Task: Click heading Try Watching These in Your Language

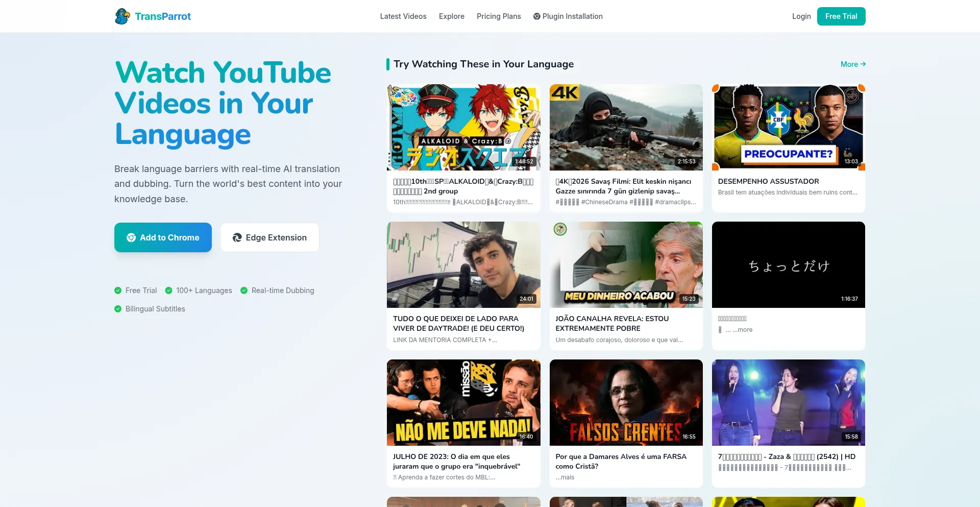Action: [483, 64]
